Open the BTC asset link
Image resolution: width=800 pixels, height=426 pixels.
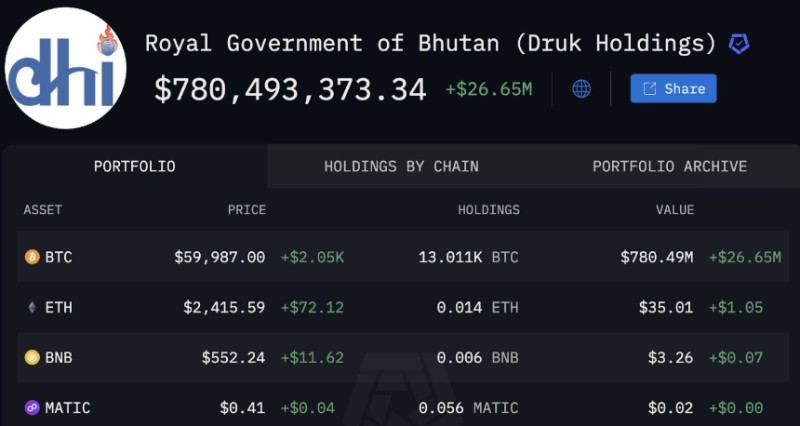pyautogui.click(x=58, y=257)
